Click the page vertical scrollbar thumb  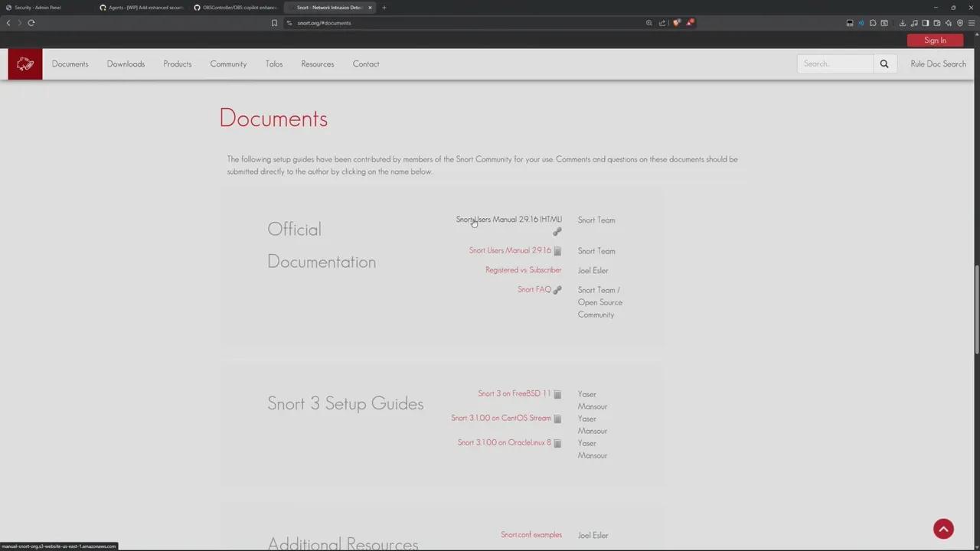pos(976,309)
